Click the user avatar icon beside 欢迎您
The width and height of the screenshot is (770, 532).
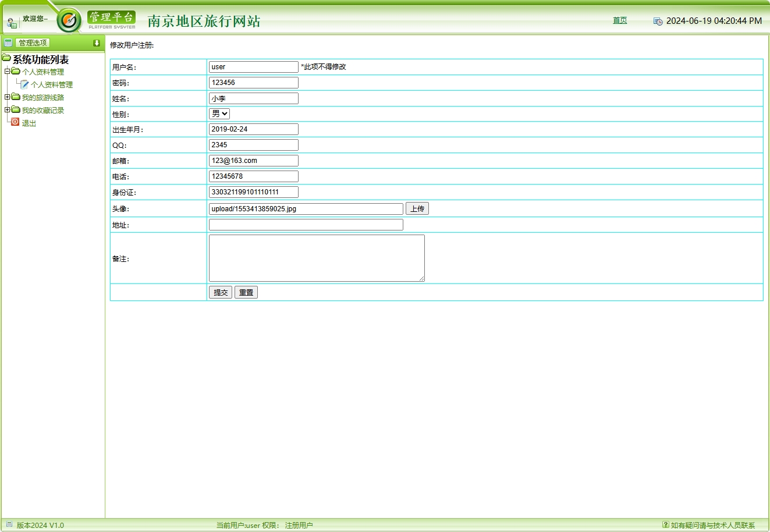pos(12,23)
